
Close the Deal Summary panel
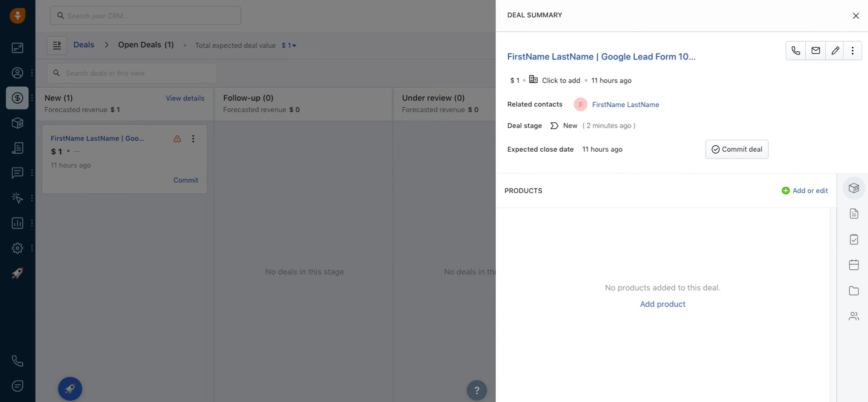[x=855, y=16]
